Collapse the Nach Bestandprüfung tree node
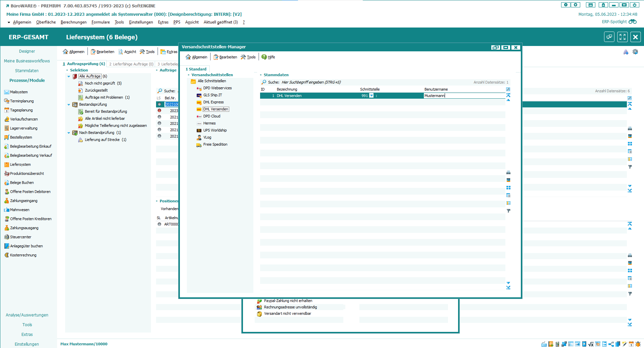This screenshot has width=644, height=348. (x=69, y=133)
